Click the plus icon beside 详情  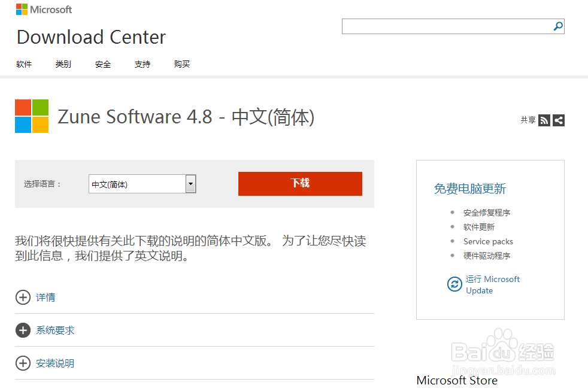tap(23, 297)
